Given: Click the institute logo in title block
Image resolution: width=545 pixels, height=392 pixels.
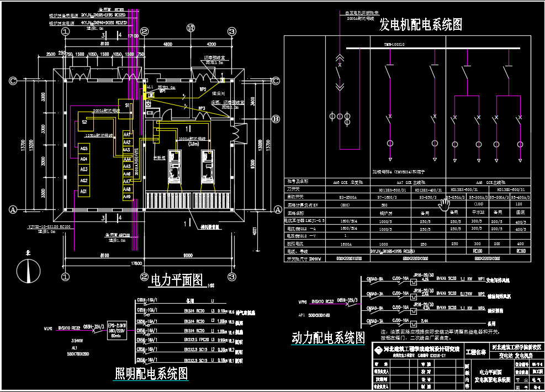Looking at the screenshot, I should 378,350.
